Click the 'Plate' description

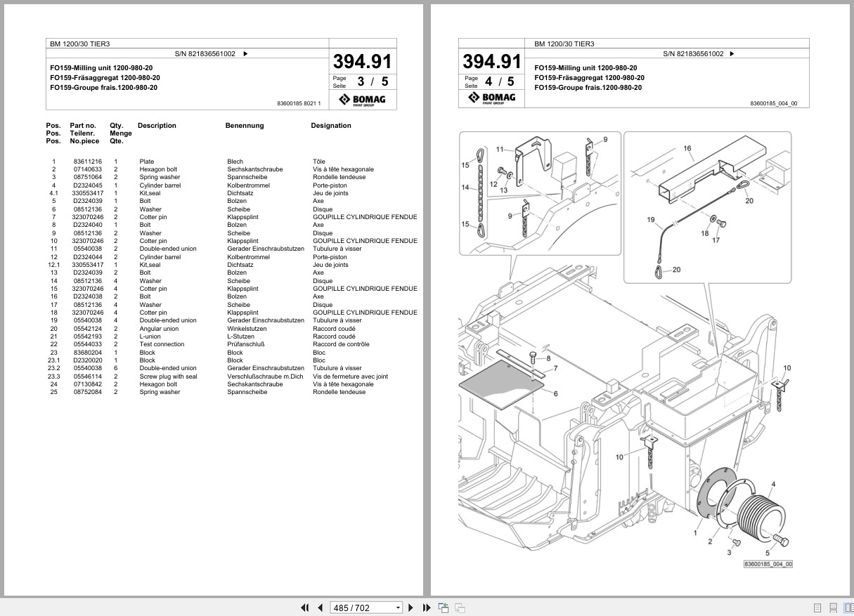click(x=146, y=162)
